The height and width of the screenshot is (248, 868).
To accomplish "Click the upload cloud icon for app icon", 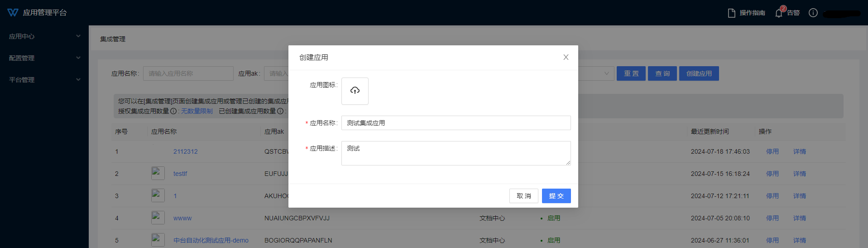I will [355, 91].
